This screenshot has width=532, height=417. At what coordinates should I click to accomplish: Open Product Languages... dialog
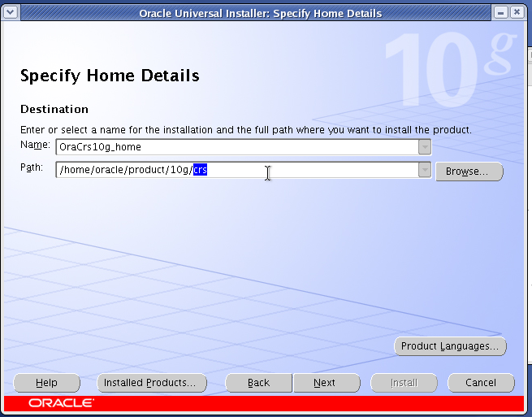click(x=450, y=346)
